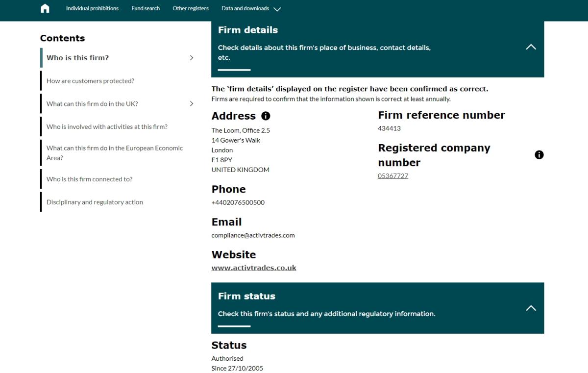Click info icon next to Address
The width and height of the screenshot is (588, 373).
pyautogui.click(x=266, y=116)
